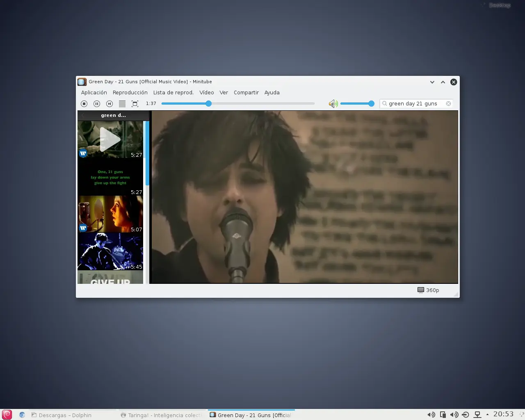
Task: Open the Reproducción menu
Action: click(x=130, y=93)
